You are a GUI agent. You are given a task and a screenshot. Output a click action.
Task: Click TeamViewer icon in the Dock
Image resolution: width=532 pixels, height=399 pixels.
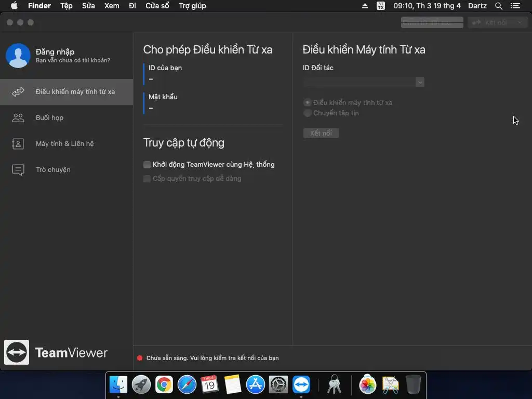[301, 384]
